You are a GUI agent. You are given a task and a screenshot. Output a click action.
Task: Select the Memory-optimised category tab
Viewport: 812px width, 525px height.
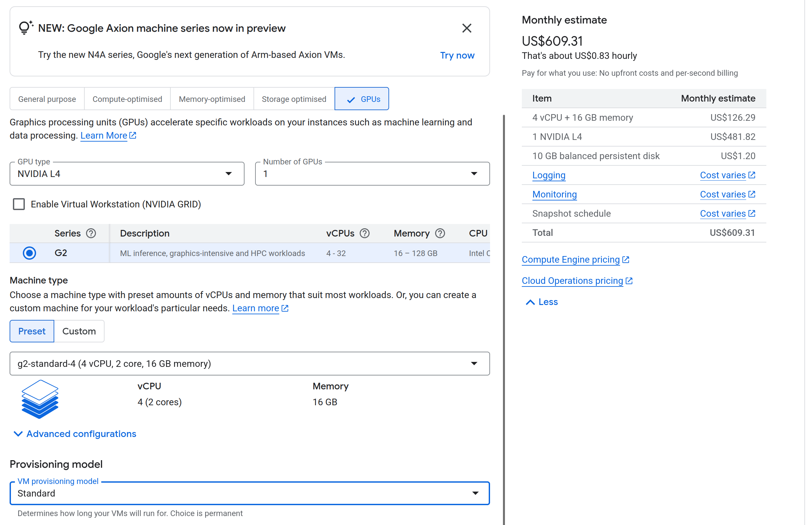point(212,99)
